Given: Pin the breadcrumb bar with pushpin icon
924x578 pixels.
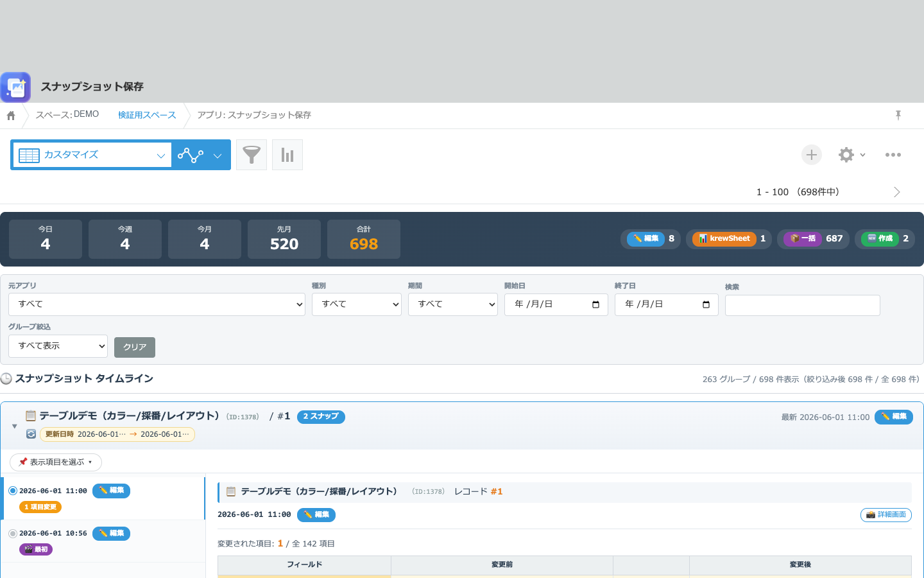Looking at the screenshot, I should tap(898, 115).
